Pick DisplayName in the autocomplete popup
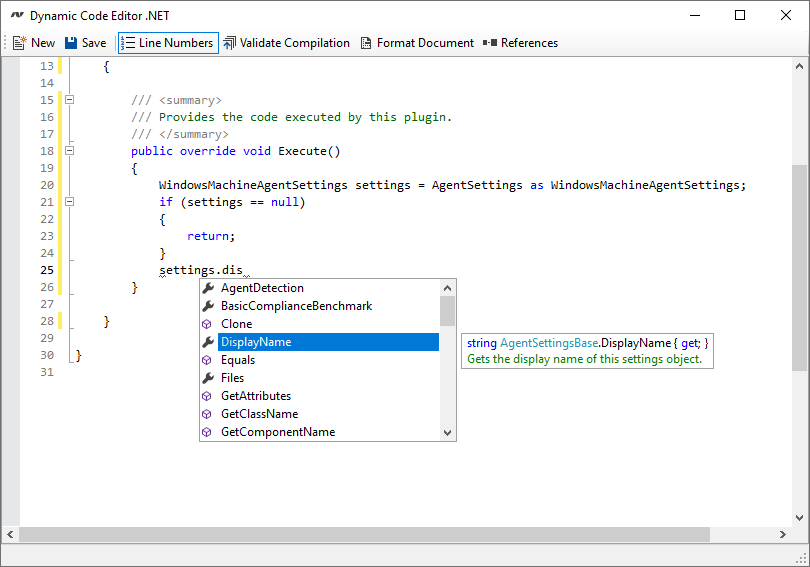810x567 pixels. 320,342
